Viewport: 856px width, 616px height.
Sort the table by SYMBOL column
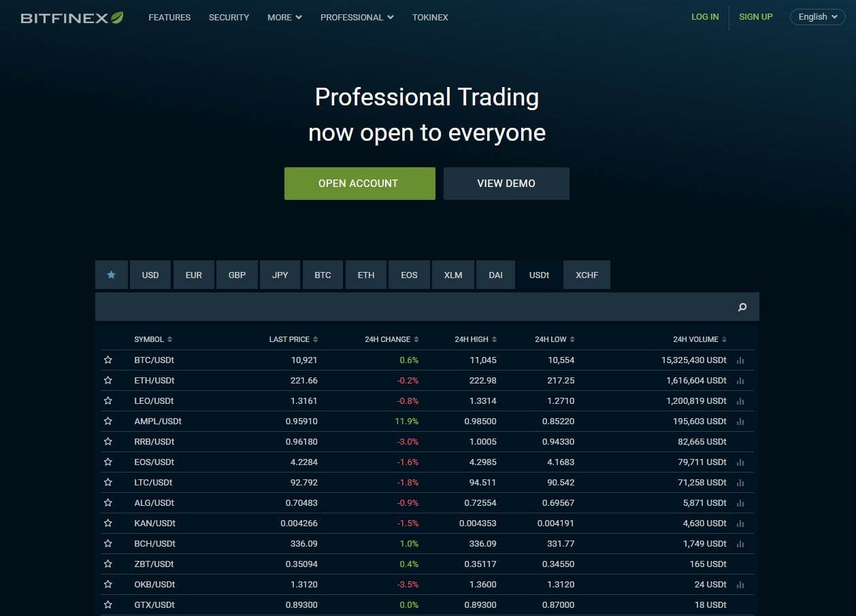[152, 339]
